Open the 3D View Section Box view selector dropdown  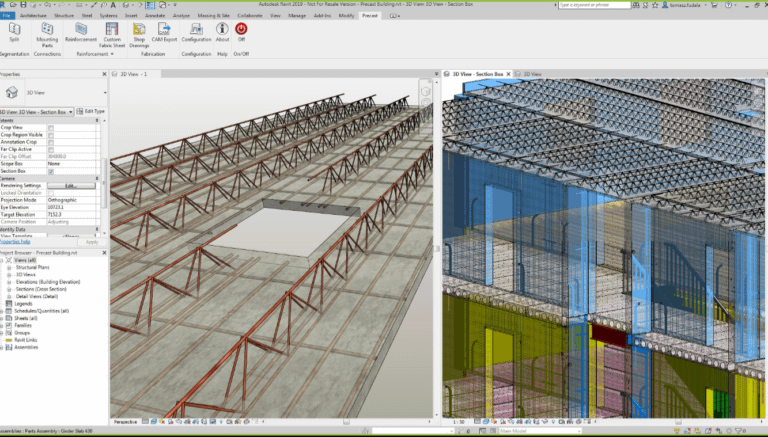coord(37,112)
